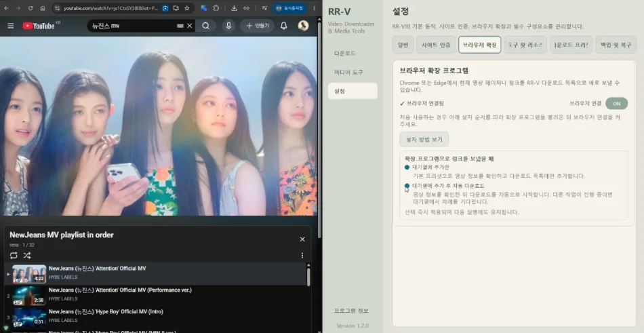
Task: Open the browser three-dot menu
Action: (314, 8)
